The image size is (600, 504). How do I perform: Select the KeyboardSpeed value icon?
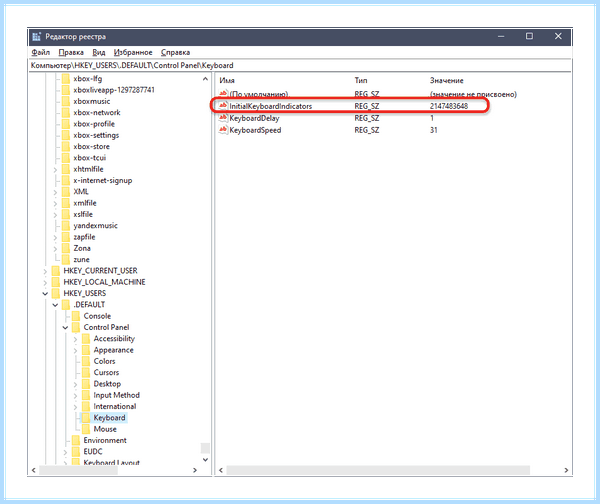(x=223, y=130)
